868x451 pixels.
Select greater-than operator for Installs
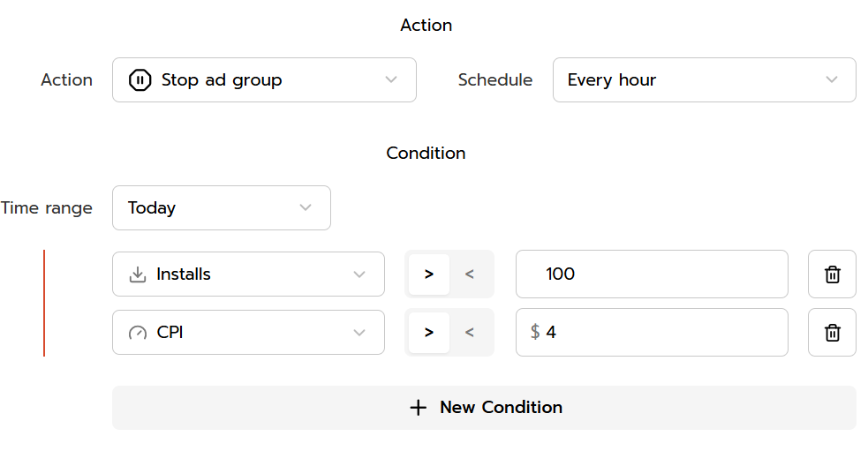(429, 274)
